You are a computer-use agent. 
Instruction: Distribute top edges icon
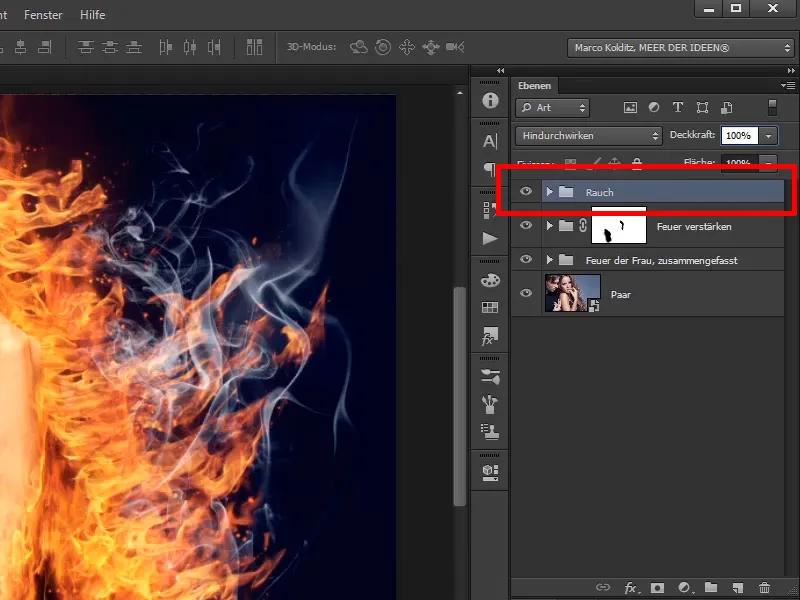(x=86, y=47)
